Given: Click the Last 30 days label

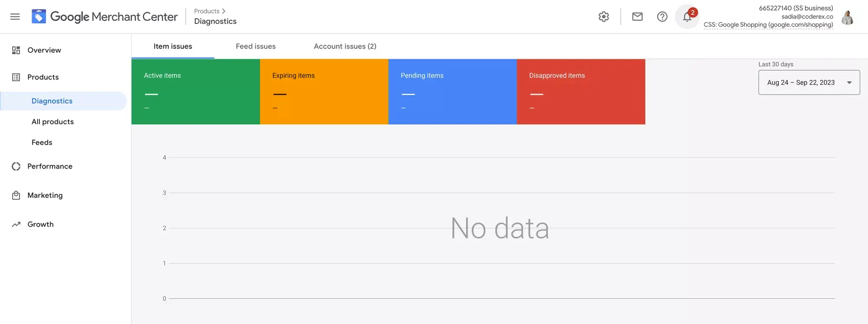Looking at the screenshot, I should coord(776,64).
